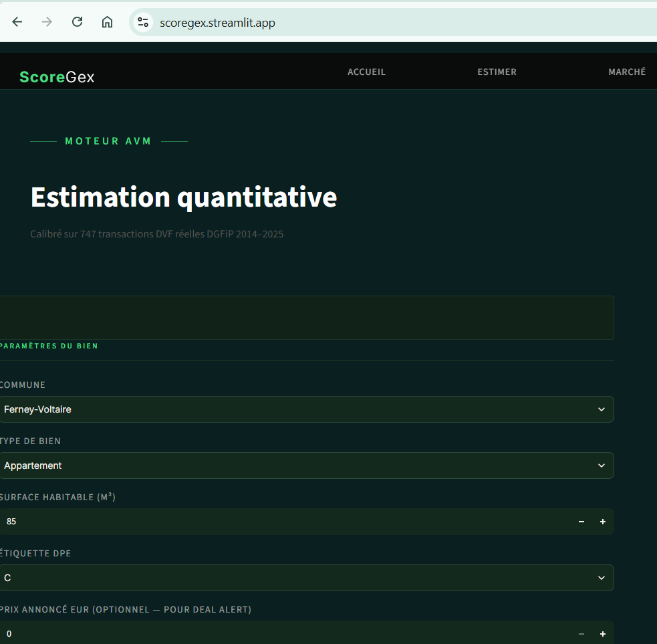This screenshot has height=644, width=657.
Task: Increase the Surface habitable value
Action: pyautogui.click(x=603, y=522)
